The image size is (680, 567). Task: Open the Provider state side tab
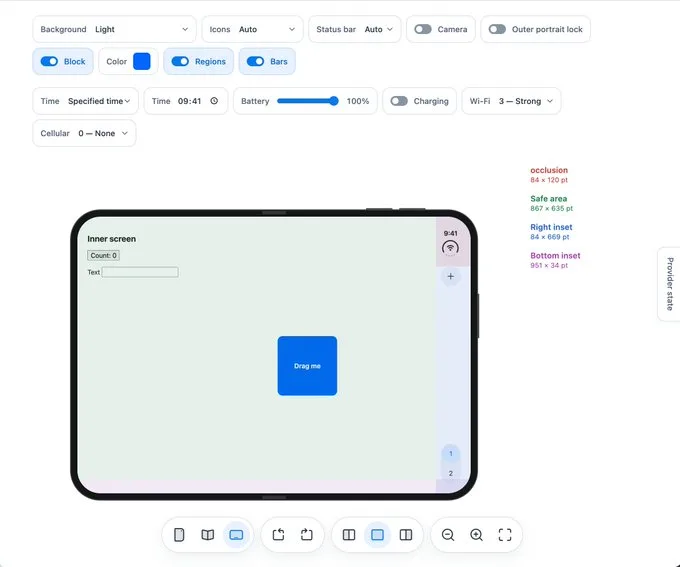(670, 284)
